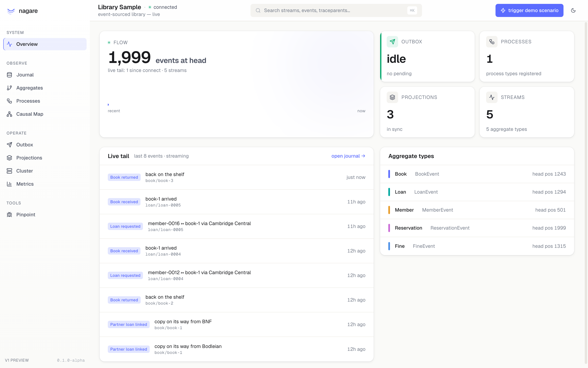Select the Reservation ReservationEvent row
Image resolution: width=588 pixels, height=368 pixels.
[477, 228]
